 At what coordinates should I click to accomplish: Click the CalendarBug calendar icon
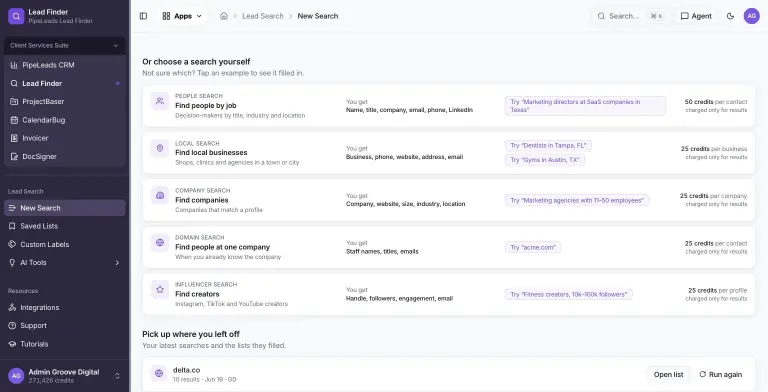(14, 120)
